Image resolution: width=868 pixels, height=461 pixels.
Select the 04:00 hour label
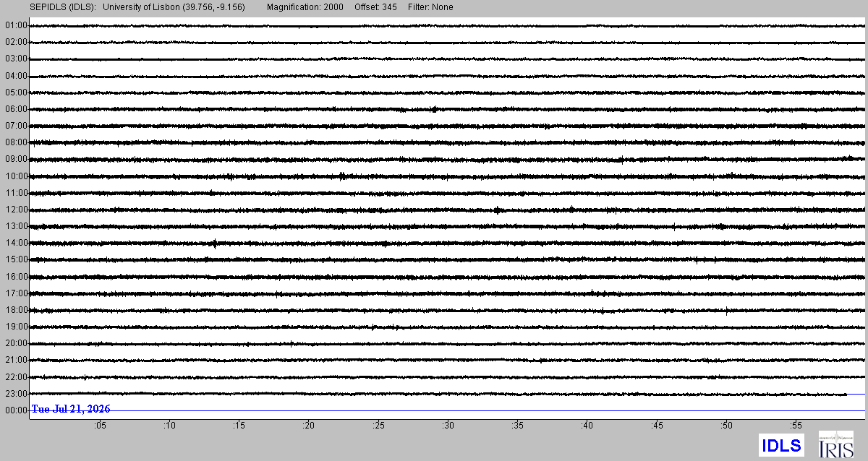[x=16, y=76]
